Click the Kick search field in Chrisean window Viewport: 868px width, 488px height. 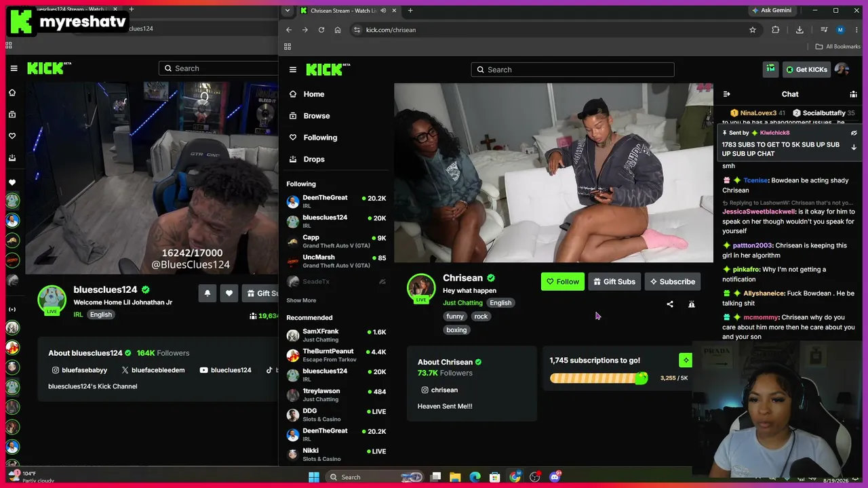(573, 70)
